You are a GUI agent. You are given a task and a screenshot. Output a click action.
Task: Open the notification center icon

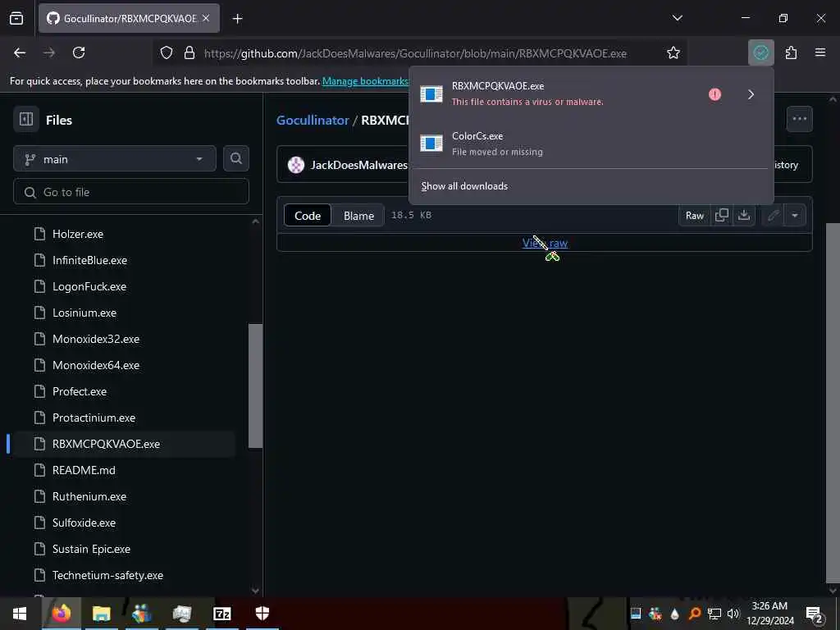tap(814, 614)
